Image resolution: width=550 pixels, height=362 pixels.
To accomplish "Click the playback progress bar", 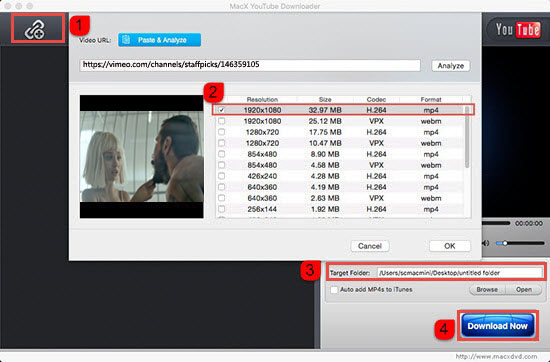I will (496, 223).
